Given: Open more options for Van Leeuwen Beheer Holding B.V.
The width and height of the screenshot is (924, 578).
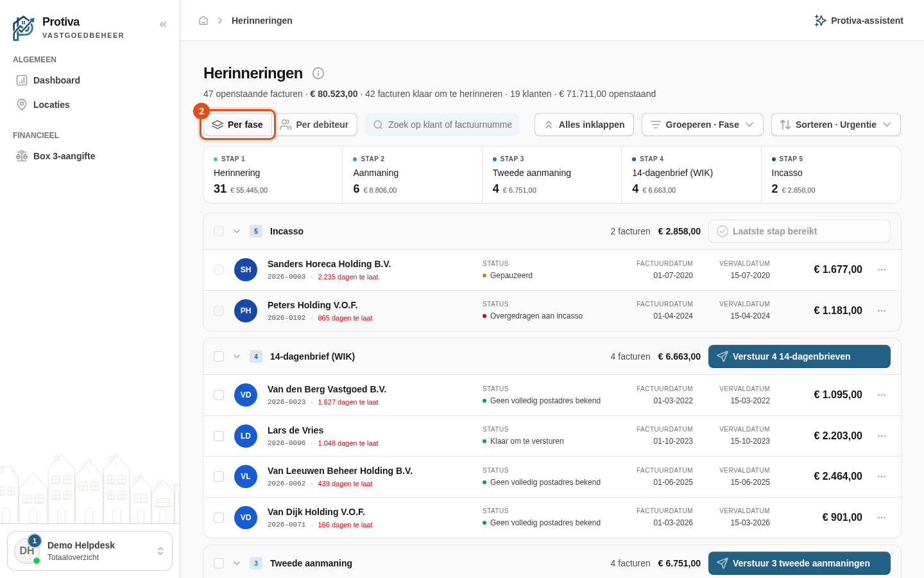Looking at the screenshot, I should (x=882, y=477).
